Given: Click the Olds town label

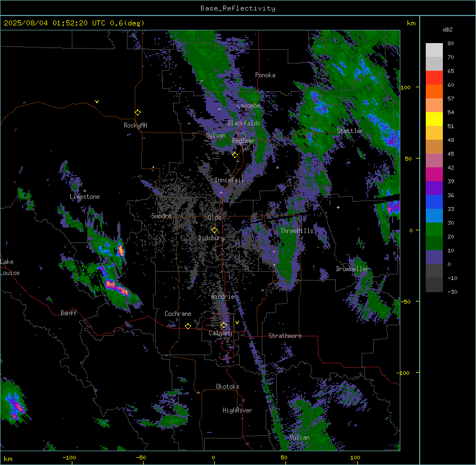Looking at the screenshot, I should tap(214, 218).
